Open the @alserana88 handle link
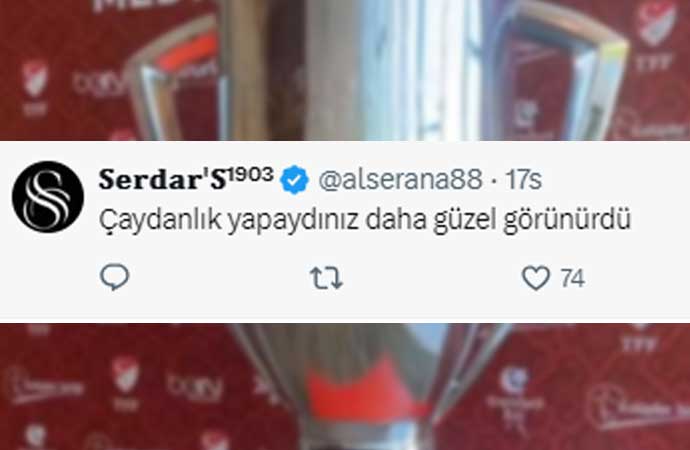 (400, 179)
